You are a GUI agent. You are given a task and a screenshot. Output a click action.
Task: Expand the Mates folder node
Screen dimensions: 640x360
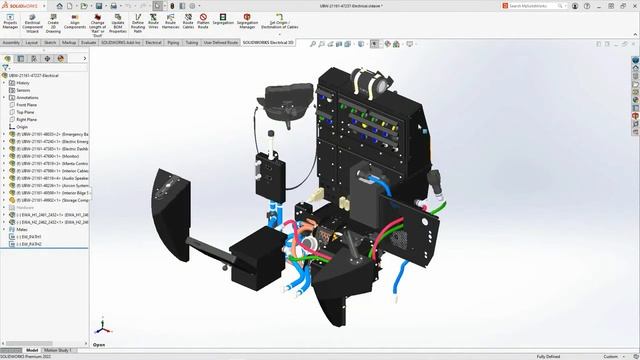click(4, 229)
